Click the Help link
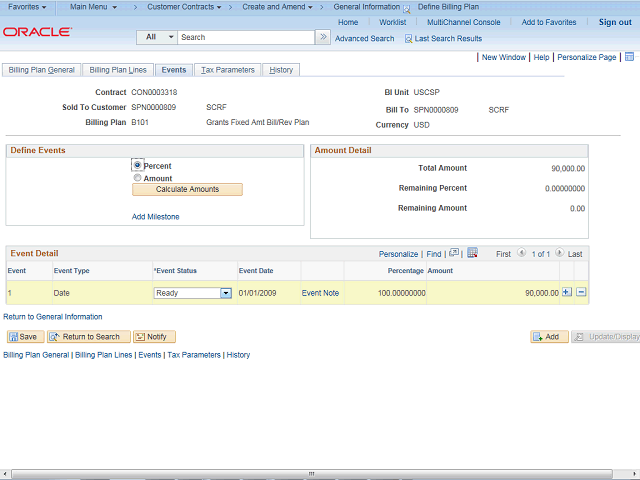The image size is (640, 480). pyautogui.click(x=541, y=57)
